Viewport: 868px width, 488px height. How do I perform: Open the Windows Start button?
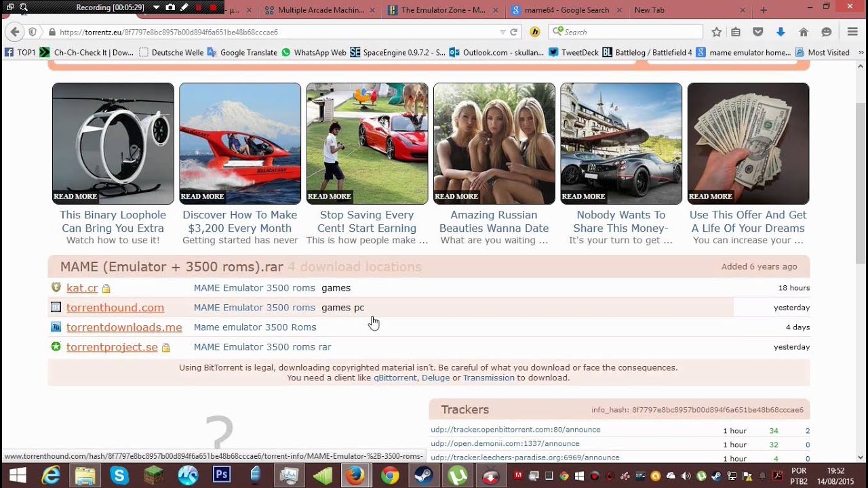click(18, 476)
